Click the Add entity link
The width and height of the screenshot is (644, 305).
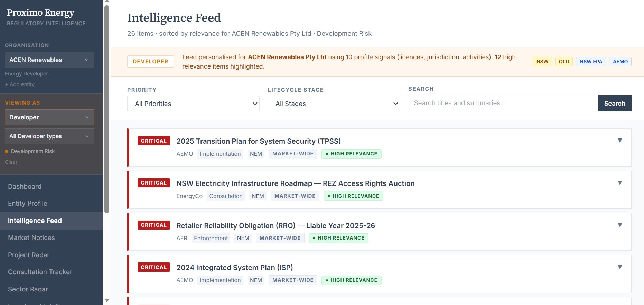point(20,84)
